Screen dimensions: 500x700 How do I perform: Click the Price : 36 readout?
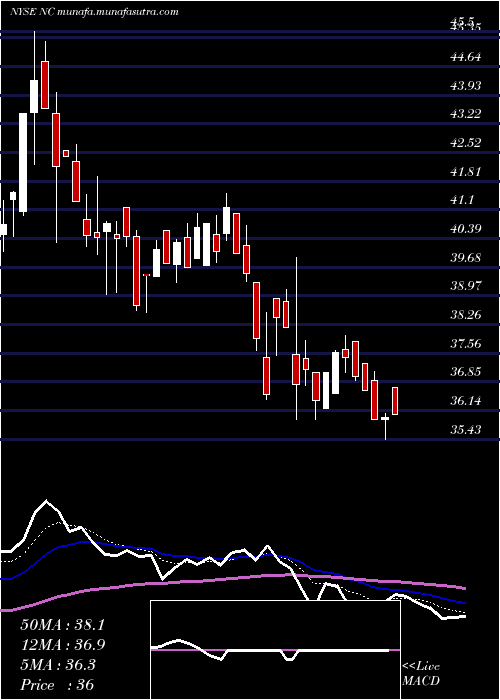(57, 685)
